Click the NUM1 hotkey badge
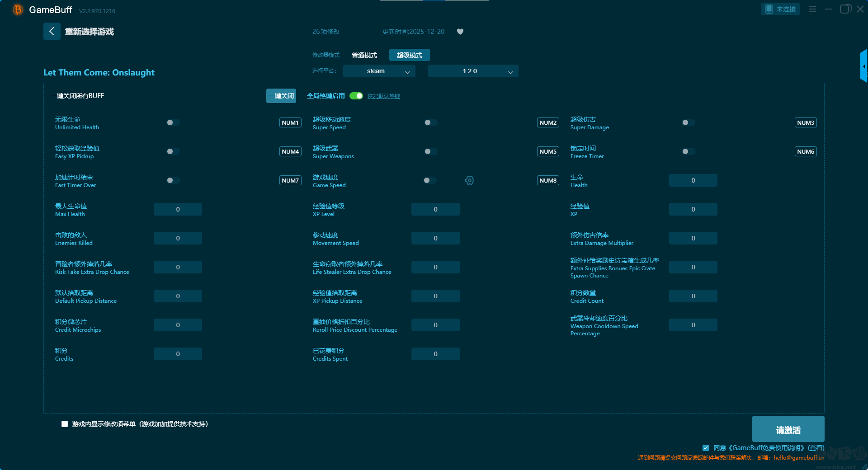The width and height of the screenshot is (868, 470). click(290, 122)
